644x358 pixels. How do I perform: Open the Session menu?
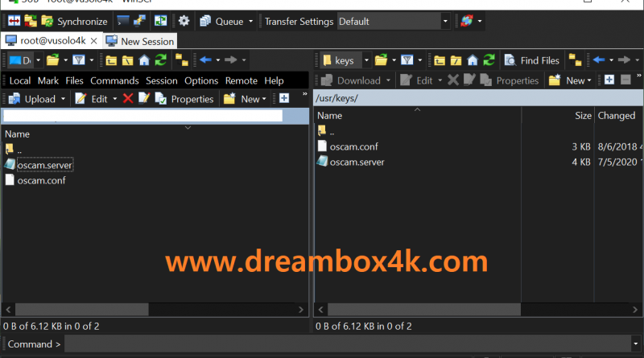(x=162, y=81)
